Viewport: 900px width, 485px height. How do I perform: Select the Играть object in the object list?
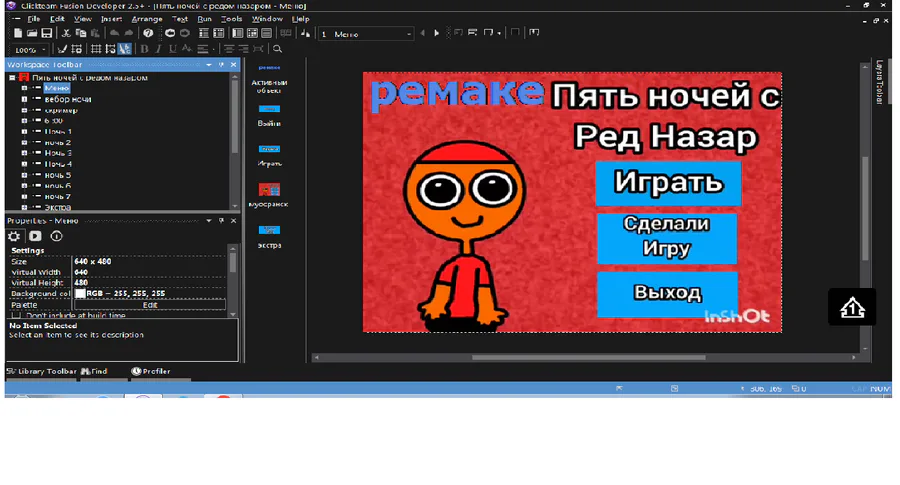coord(269,155)
